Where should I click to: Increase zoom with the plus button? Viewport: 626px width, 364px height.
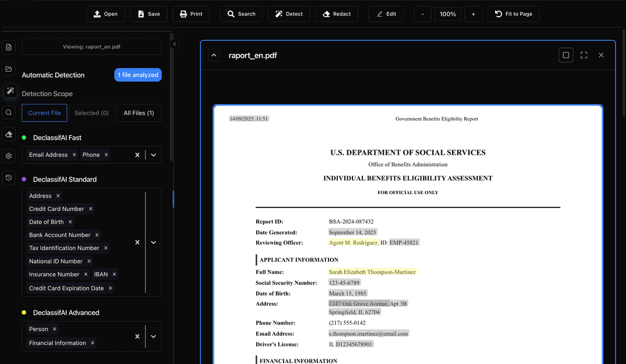pos(473,14)
